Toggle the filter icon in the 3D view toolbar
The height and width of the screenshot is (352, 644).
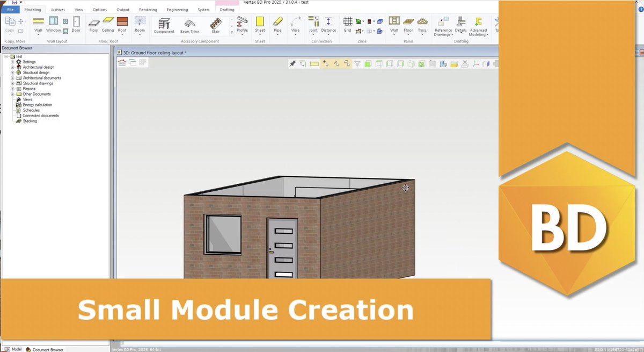click(357, 63)
